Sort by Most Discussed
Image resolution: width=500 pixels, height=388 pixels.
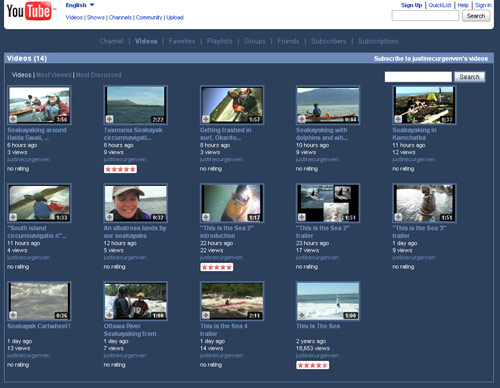coord(98,75)
